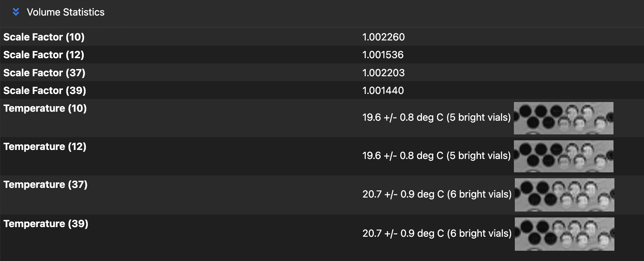
Task: Click the Temperature (10) 19.6 deg C reading
Action: [436, 117]
